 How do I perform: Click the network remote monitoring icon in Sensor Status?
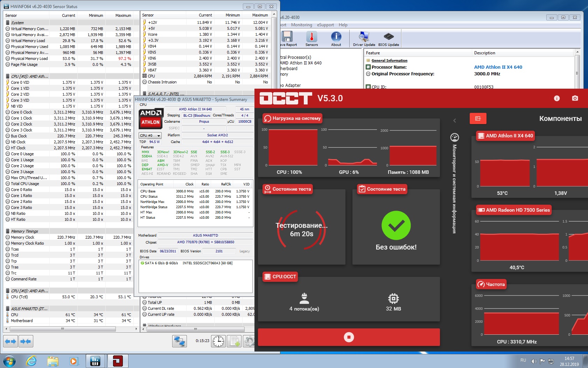point(180,341)
